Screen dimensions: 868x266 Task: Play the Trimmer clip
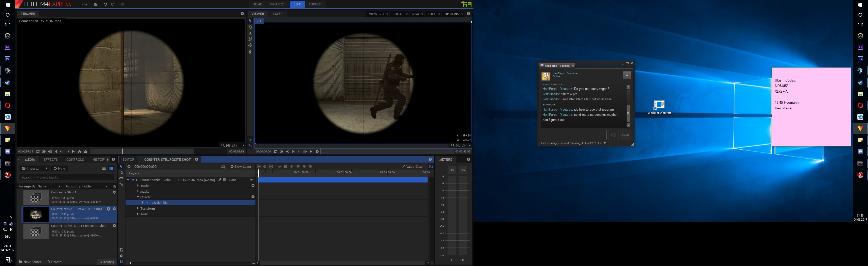click(73, 151)
